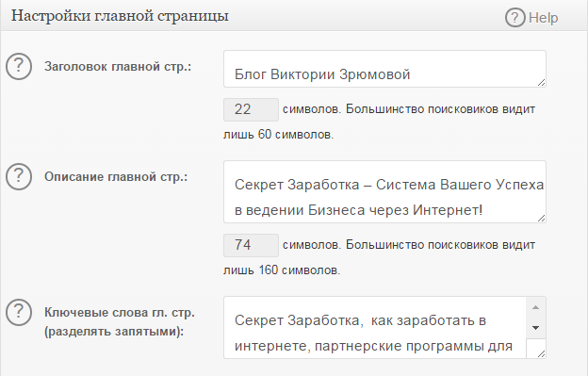Image resolution: width=588 pixels, height=376 pixels.
Task: Click the Настройки главной страницы panel header
Action: 294,16
